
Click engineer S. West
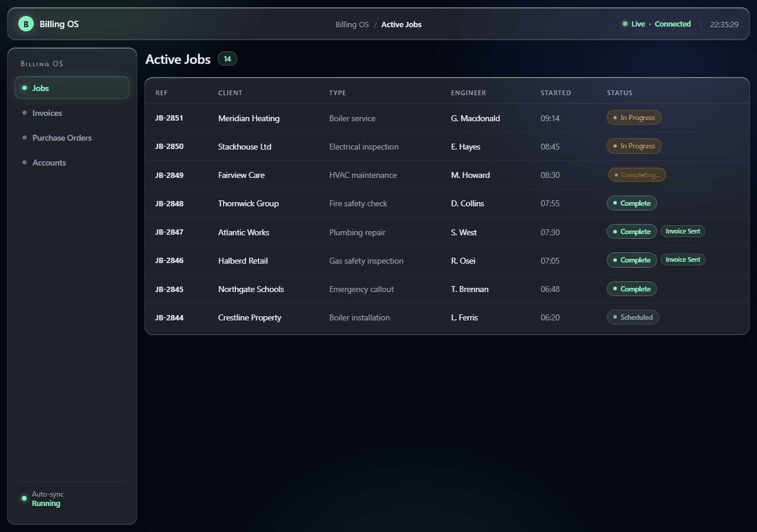pos(464,232)
